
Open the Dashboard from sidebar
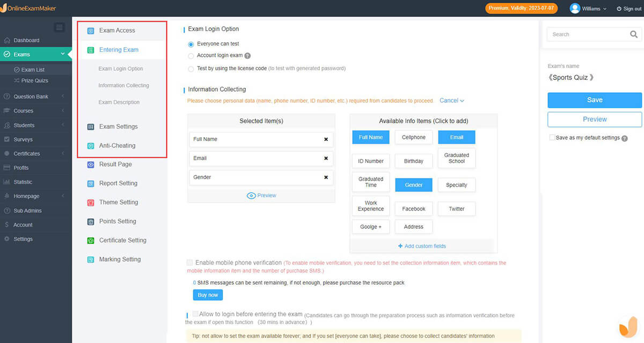pyautogui.click(x=25, y=40)
